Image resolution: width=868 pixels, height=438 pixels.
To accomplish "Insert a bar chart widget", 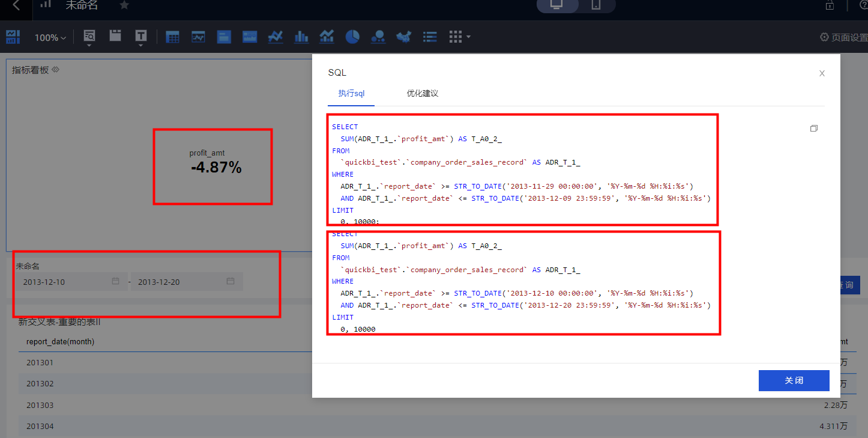I will click(301, 37).
